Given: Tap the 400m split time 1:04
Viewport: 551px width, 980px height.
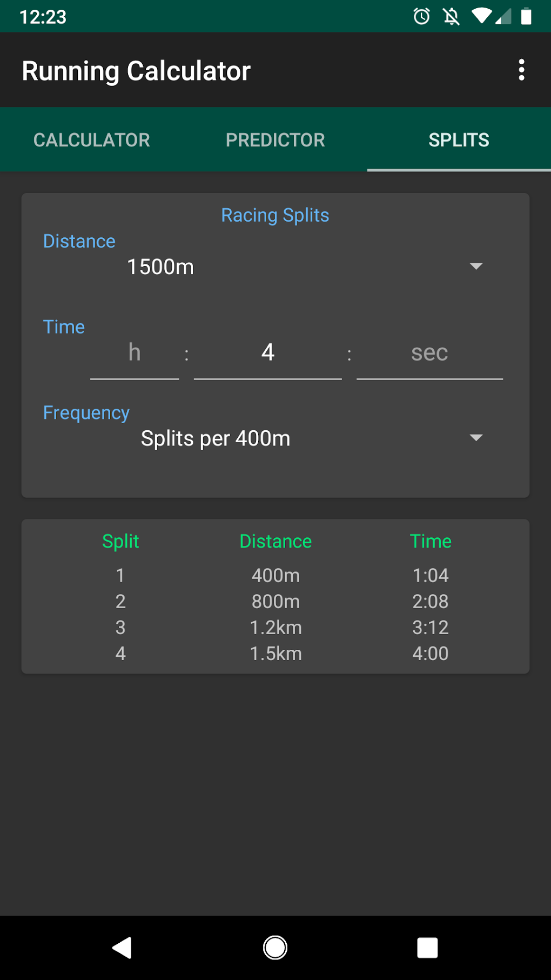Looking at the screenshot, I should tap(431, 575).
